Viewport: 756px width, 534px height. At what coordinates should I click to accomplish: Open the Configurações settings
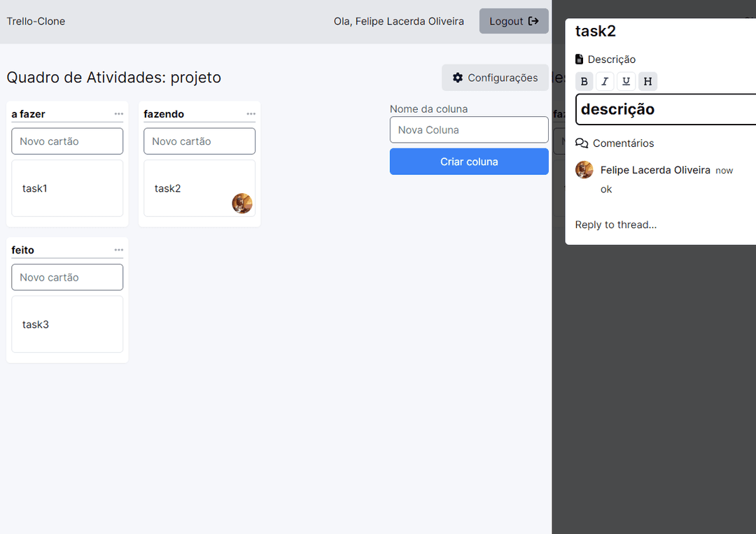pos(495,78)
